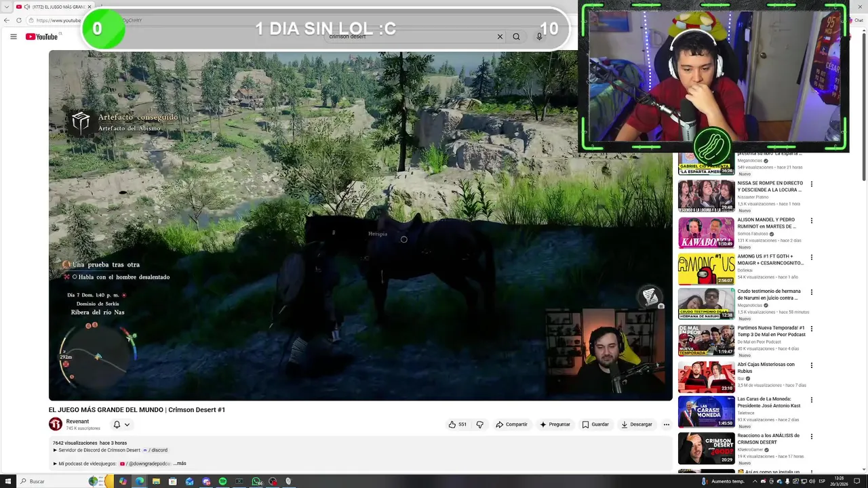Image resolution: width=868 pixels, height=488 pixels.
Task: Open options menu for the 'NISSA SE ROMPE' video
Action: pyautogui.click(x=811, y=184)
